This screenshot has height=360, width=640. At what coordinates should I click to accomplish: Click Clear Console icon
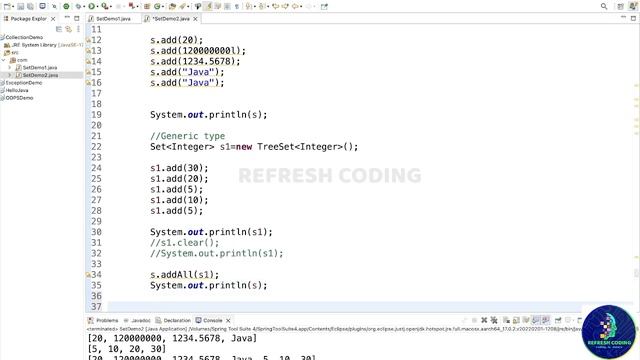[x=506, y=320]
